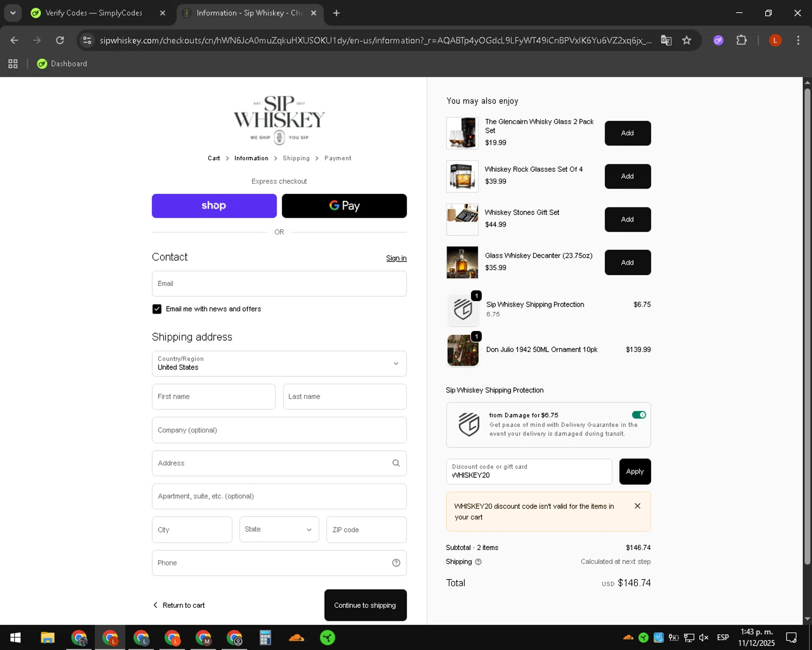The height and width of the screenshot is (650, 812).
Task: Focus the City field
Action: (x=192, y=530)
